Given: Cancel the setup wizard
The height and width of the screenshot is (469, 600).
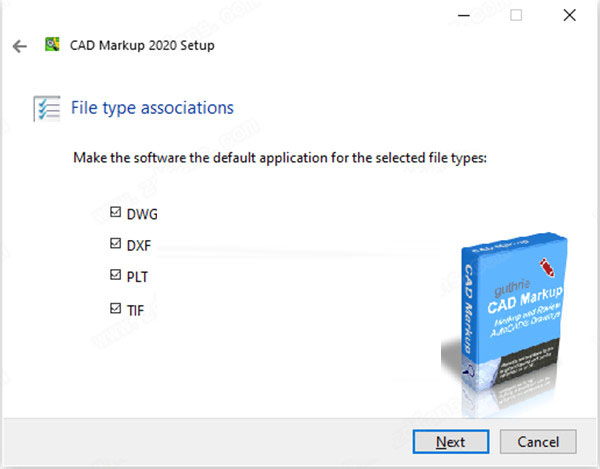Looking at the screenshot, I should coord(538,442).
